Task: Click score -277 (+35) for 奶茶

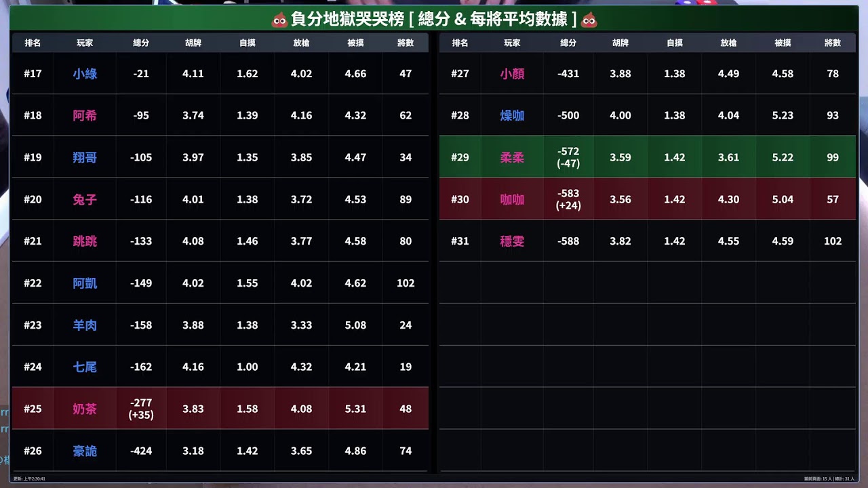Action: pyautogui.click(x=141, y=409)
